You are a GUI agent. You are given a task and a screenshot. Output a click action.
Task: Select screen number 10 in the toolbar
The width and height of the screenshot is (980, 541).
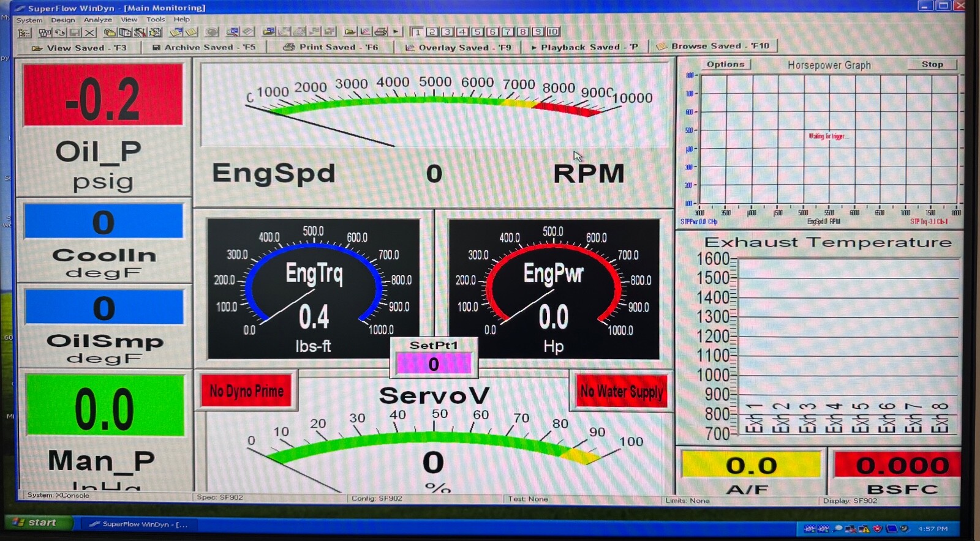click(553, 32)
